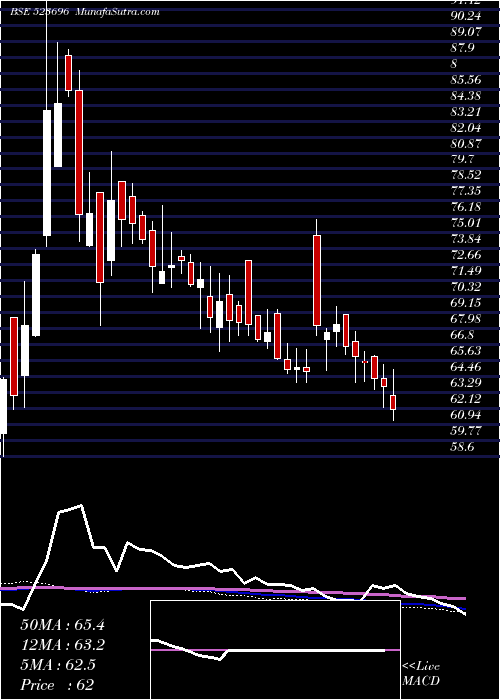Select the 64.46 price axis label
Screen dimensions: 500x700
[466, 367]
